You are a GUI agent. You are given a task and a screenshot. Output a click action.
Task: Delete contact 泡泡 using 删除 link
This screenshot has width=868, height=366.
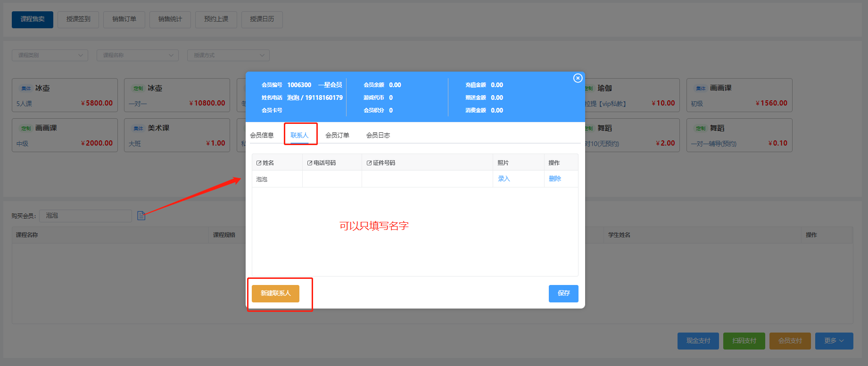click(555, 179)
